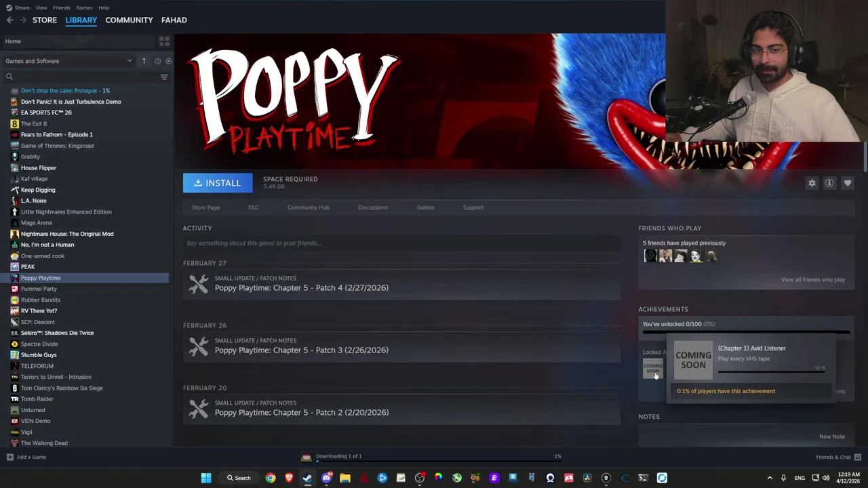Go back with the left arrow

tap(9, 20)
